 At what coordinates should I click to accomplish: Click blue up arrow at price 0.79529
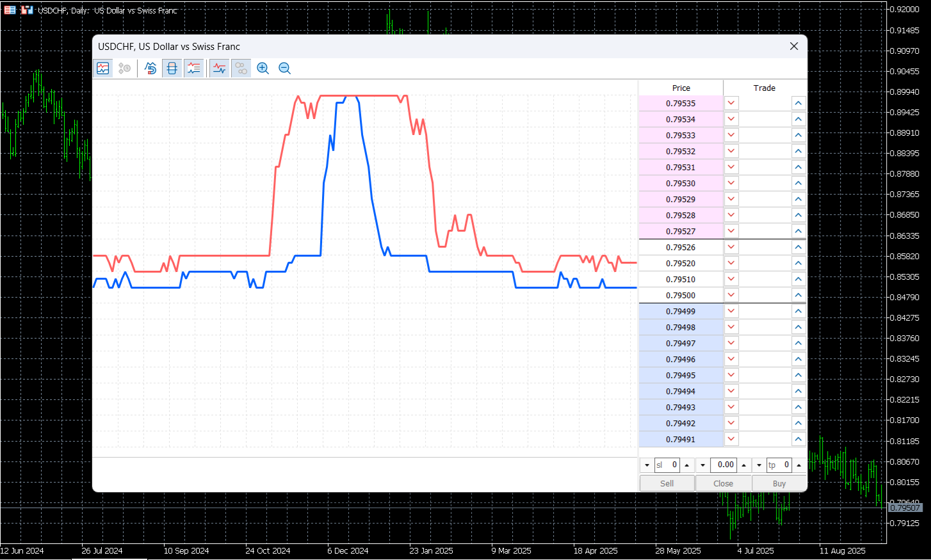[x=798, y=199]
